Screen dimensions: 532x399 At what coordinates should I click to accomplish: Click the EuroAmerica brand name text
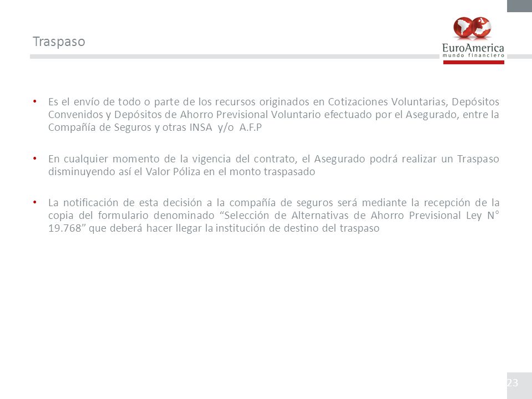[x=473, y=48]
